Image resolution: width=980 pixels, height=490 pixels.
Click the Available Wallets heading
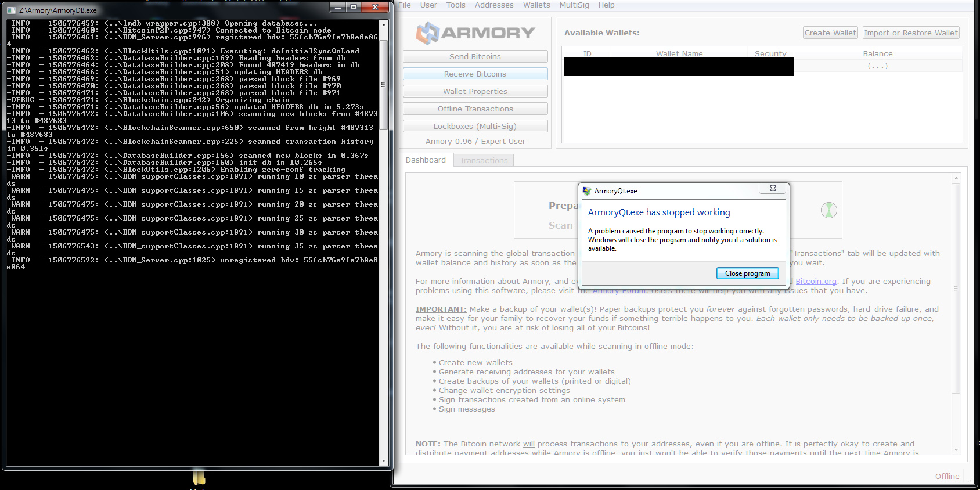601,33
